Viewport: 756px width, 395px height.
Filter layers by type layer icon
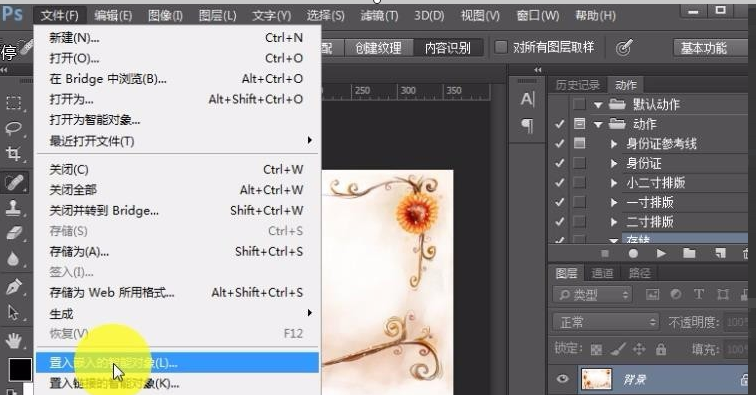coord(699,294)
